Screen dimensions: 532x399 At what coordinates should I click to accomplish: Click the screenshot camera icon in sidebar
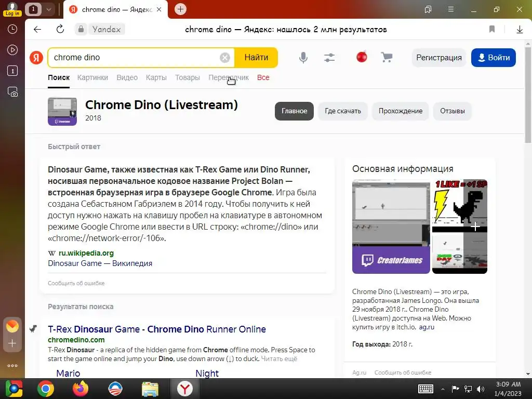tap(12, 92)
